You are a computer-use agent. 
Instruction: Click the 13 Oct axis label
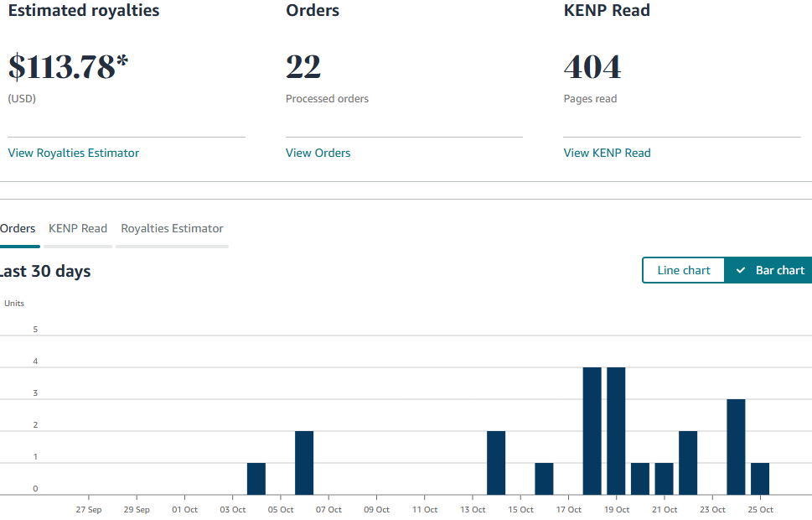[x=473, y=510]
